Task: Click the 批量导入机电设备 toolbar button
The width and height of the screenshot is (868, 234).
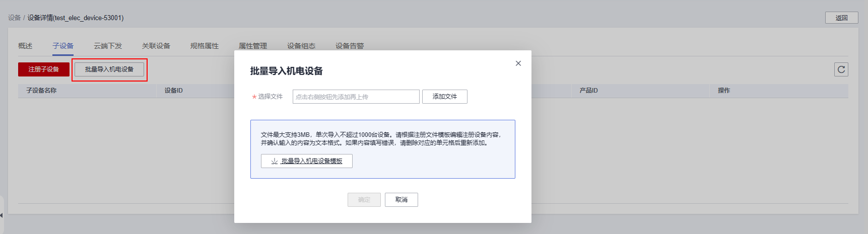Action: pyautogui.click(x=109, y=69)
